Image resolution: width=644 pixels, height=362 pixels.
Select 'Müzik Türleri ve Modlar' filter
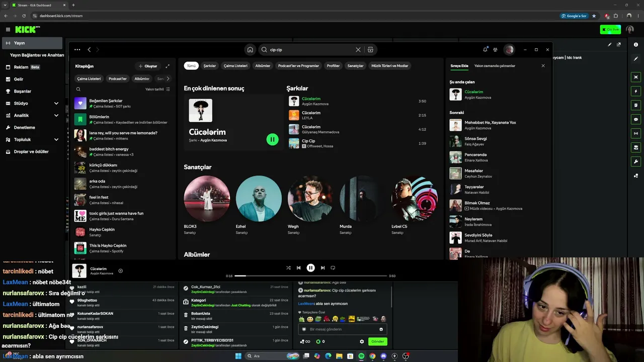(x=390, y=66)
